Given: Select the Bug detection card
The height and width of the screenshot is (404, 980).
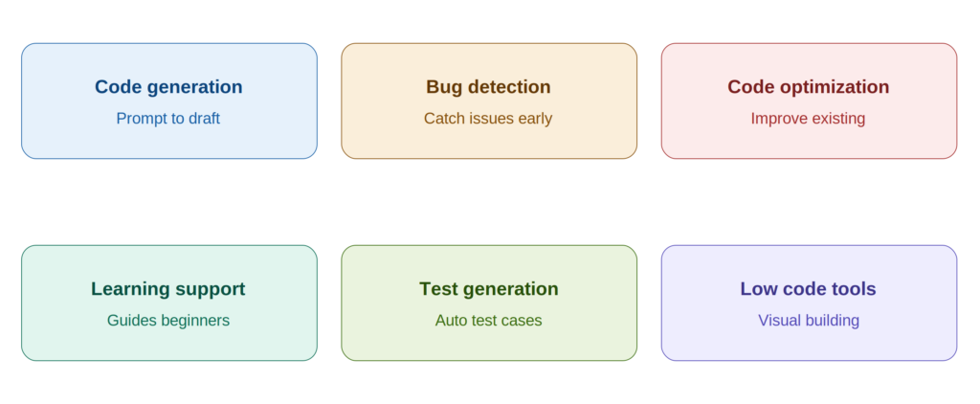Looking at the screenshot, I should [x=489, y=101].
